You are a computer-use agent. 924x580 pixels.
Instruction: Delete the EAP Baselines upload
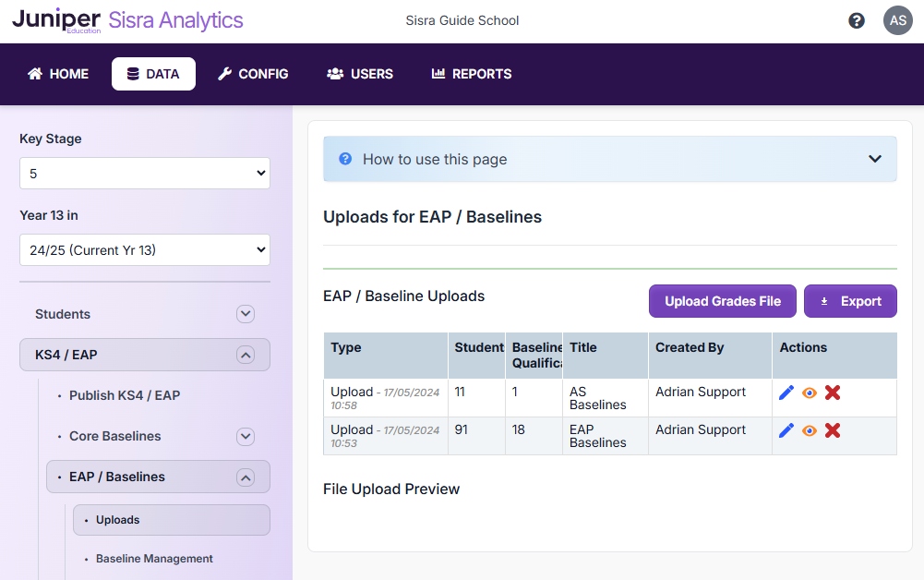point(833,430)
